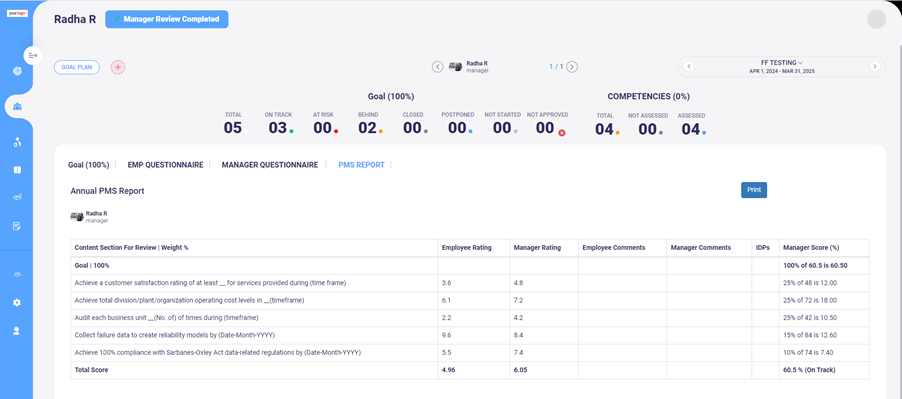Screen dimensions: 902x399
Task: Open the handshake icon in sidebar
Action: click(17, 197)
